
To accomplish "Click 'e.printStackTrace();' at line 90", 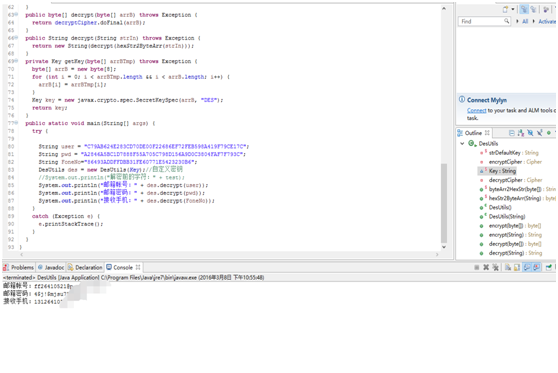I will tap(71, 224).
